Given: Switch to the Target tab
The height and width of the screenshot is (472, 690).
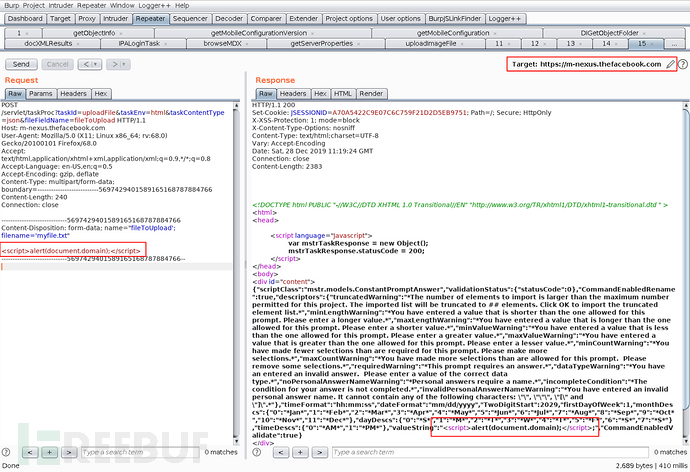Looking at the screenshot, I should (60, 18).
